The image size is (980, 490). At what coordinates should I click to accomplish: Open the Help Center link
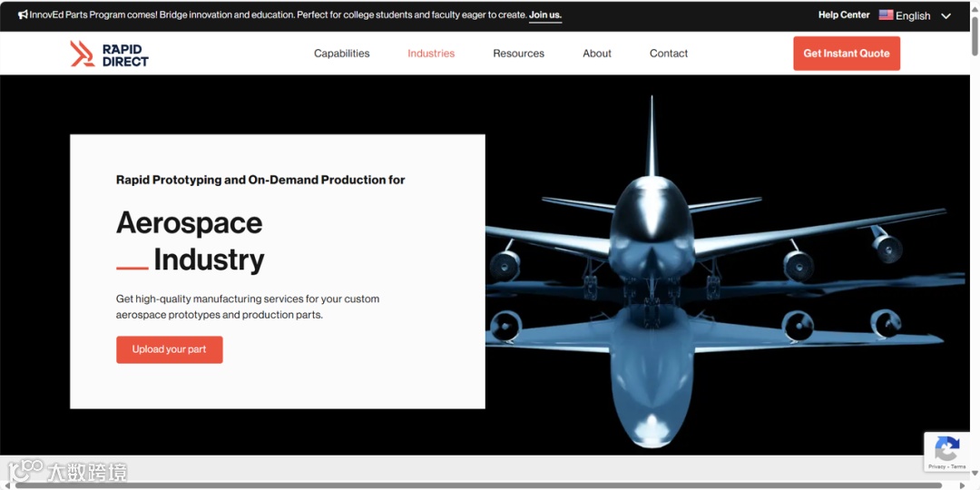tap(844, 15)
